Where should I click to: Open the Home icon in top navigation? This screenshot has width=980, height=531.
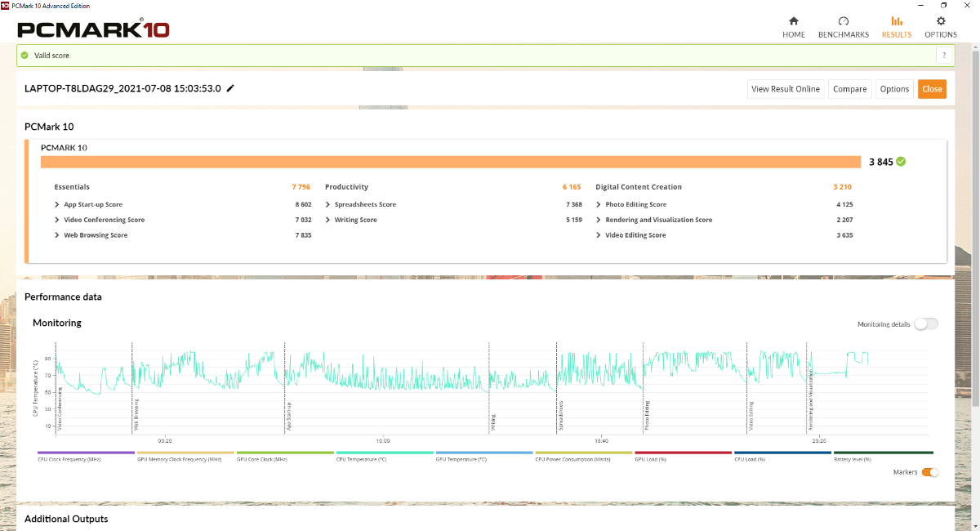point(793,21)
